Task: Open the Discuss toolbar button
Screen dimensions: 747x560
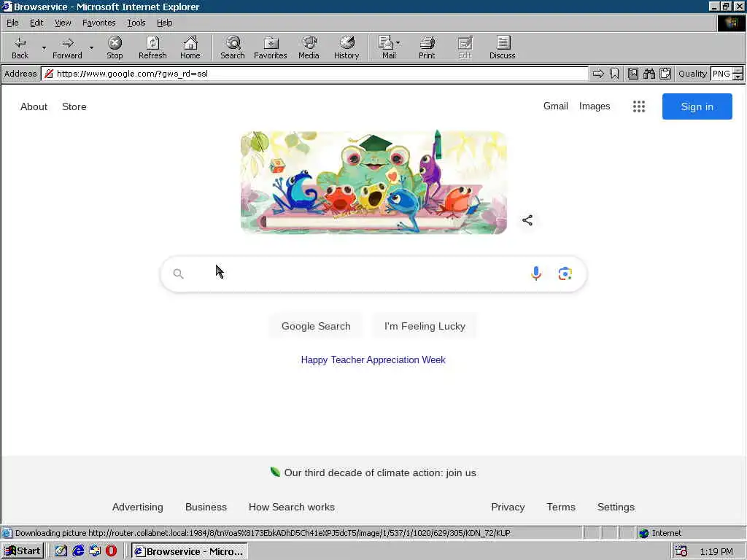Action: (502, 47)
